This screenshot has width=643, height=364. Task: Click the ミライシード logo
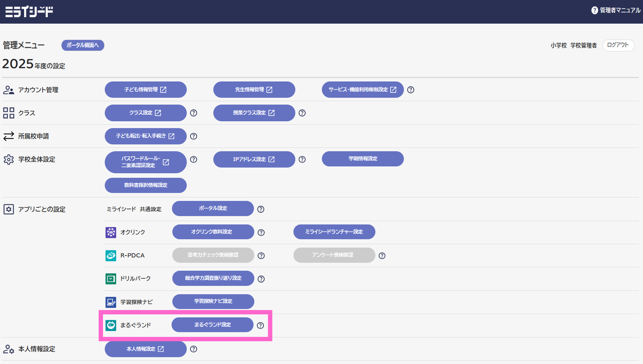pos(29,12)
